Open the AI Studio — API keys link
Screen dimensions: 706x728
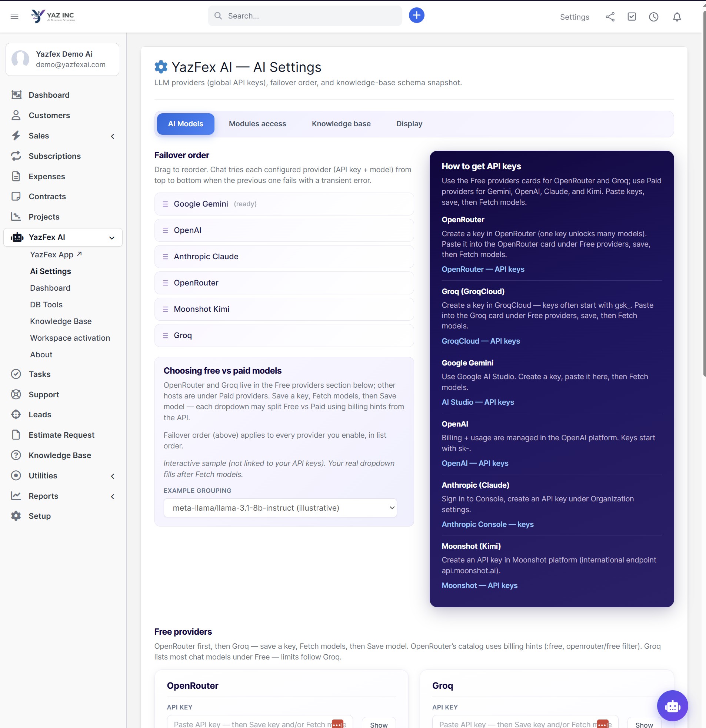coord(477,402)
